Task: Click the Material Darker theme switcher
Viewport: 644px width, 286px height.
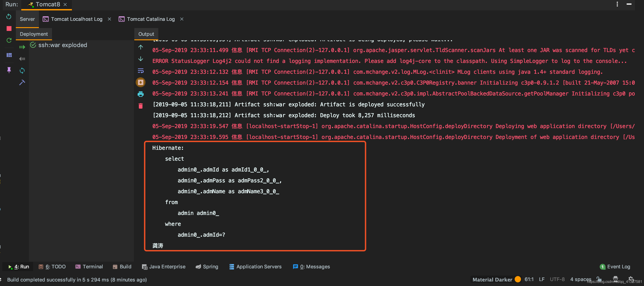Action: point(492,279)
